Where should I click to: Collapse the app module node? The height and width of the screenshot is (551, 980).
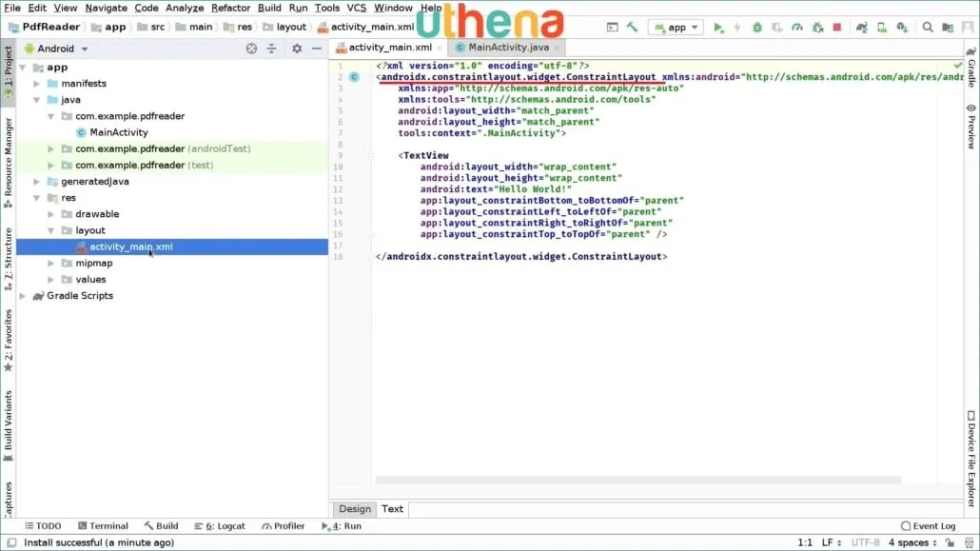(23, 67)
